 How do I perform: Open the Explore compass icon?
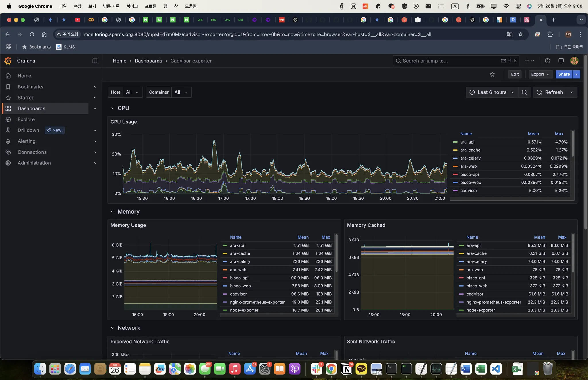[x=8, y=119]
